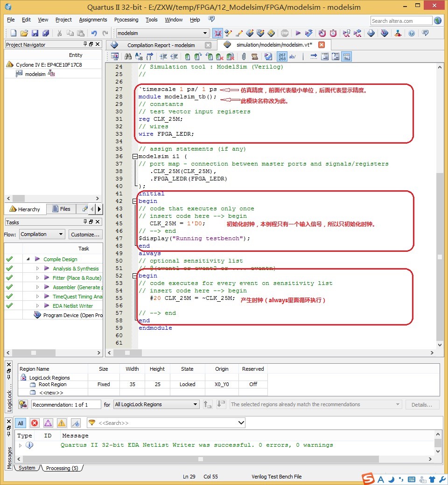Open the Flow Compilation dropdown
This screenshot has width=448, height=485.
pyautogui.click(x=42, y=234)
